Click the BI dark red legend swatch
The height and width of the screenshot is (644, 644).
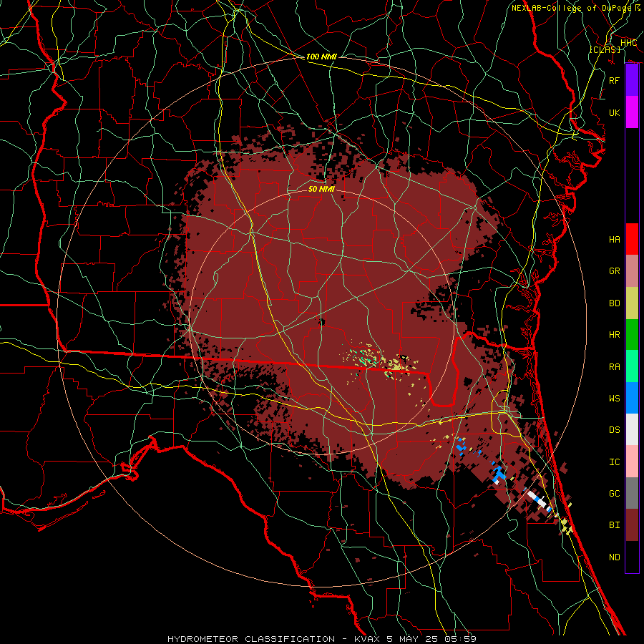[x=632, y=525]
